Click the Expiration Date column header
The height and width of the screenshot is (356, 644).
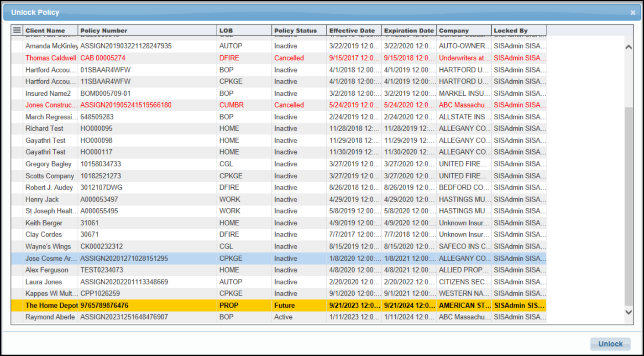pyautogui.click(x=409, y=31)
